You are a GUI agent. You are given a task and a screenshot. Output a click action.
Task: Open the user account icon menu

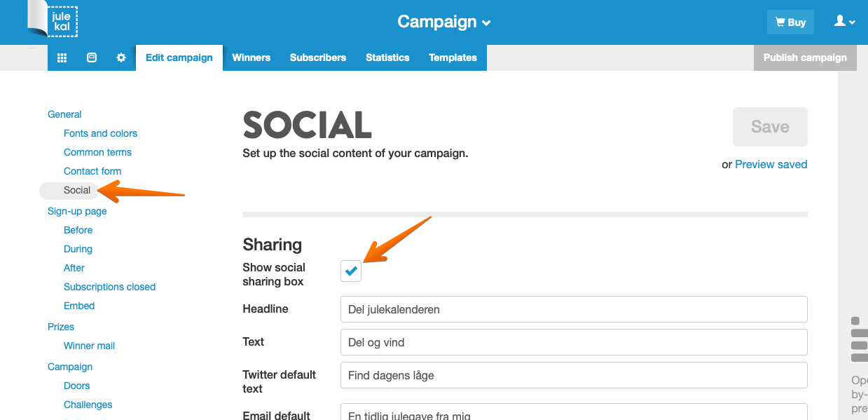pyautogui.click(x=844, y=22)
